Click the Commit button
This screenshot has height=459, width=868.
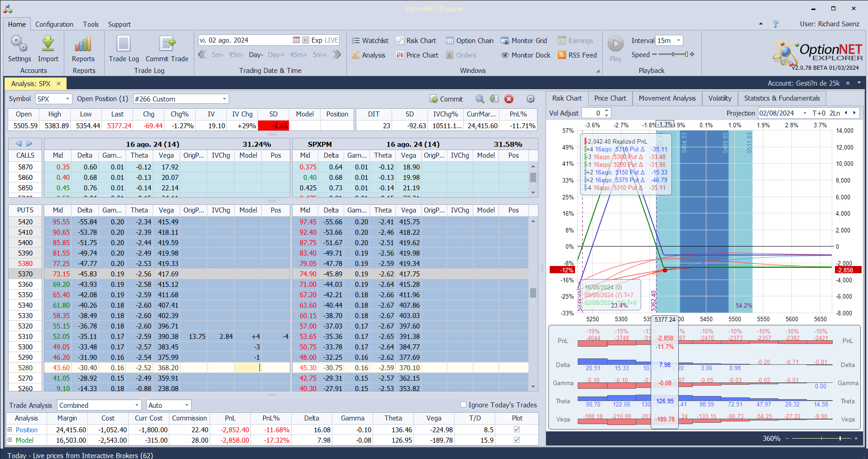[x=446, y=99]
